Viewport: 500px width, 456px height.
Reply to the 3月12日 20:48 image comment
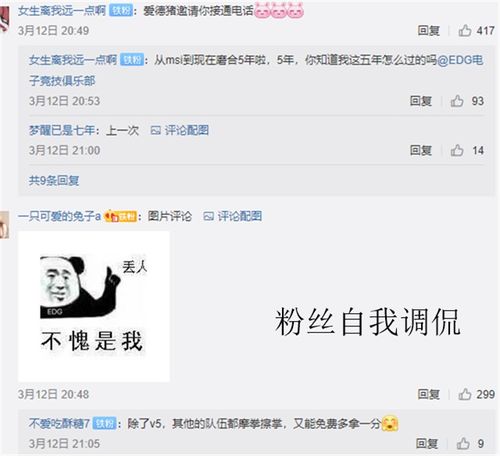(429, 394)
